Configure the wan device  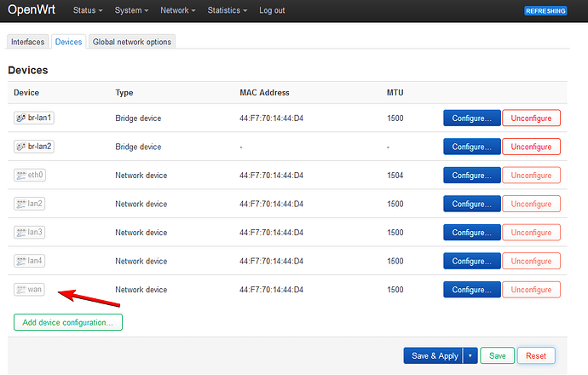[472, 290]
